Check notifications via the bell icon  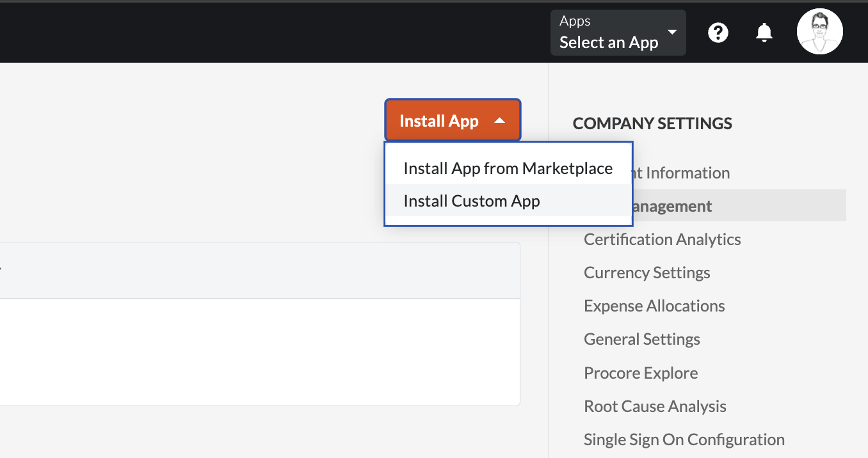(x=764, y=33)
